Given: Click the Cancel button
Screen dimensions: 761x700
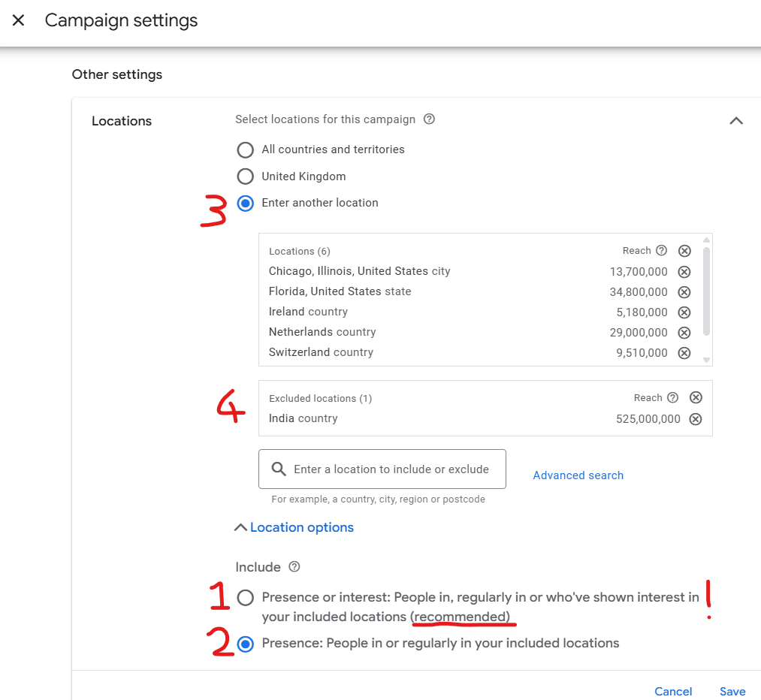Looking at the screenshot, I should click(x=673, y=691).
